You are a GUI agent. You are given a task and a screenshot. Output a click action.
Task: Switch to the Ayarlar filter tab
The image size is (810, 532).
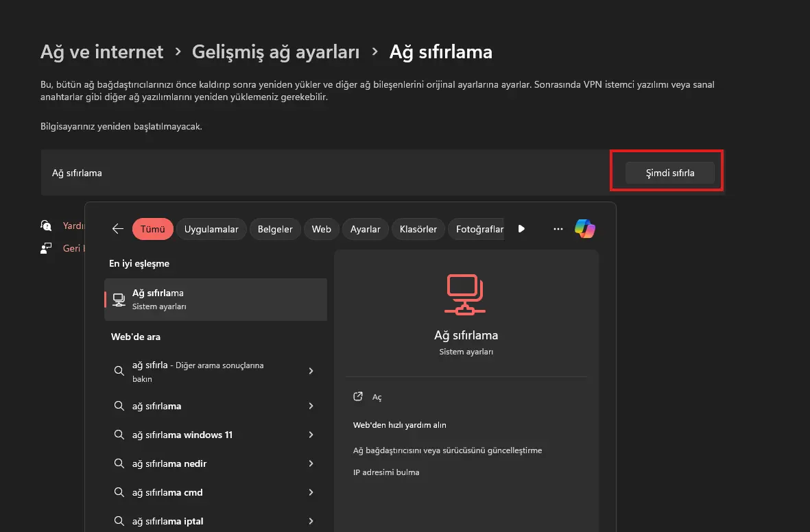tap(366, 229)
